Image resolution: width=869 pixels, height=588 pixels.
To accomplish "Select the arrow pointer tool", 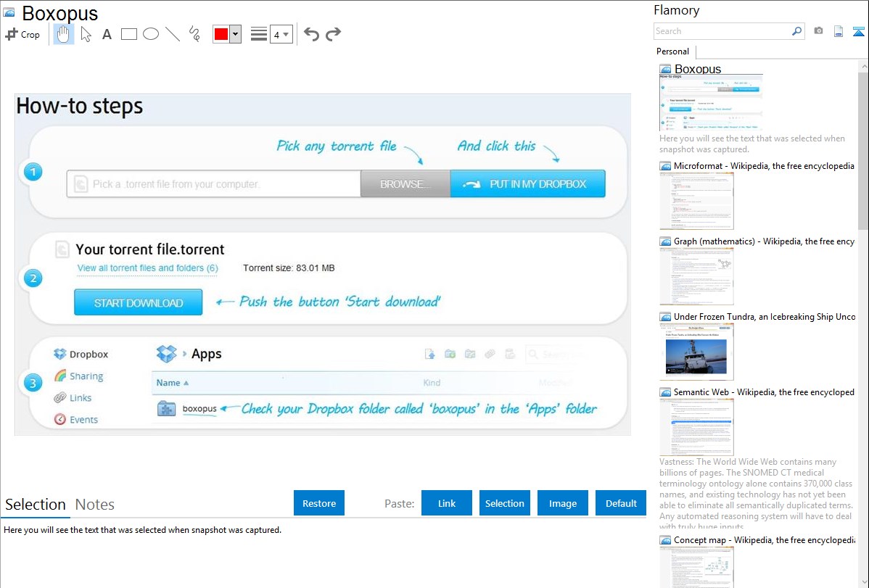I will [86, 34].
